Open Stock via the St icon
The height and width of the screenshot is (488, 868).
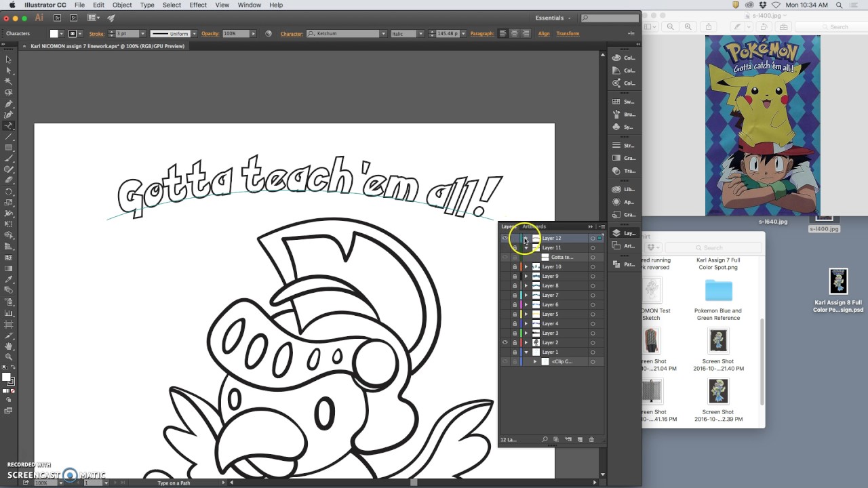pos(73,18)
